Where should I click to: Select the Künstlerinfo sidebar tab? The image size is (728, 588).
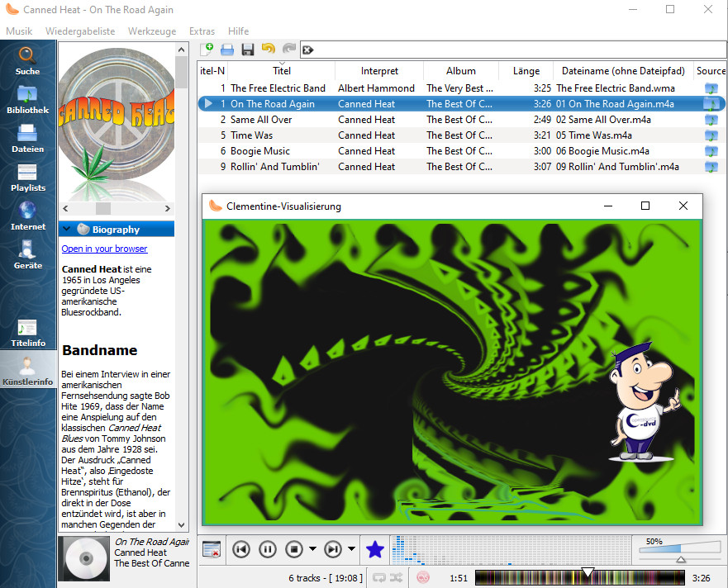[x=27, y=372]
